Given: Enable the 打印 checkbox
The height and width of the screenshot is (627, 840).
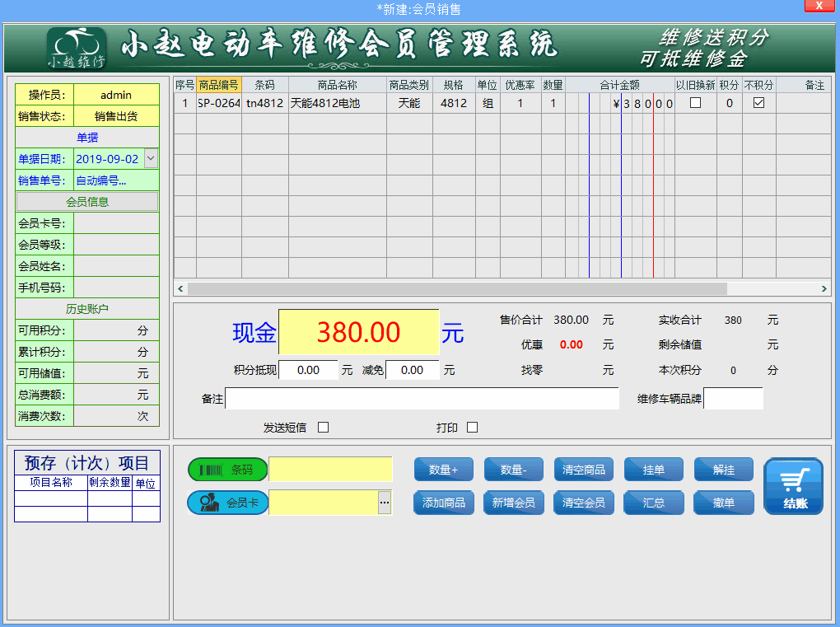Looking at the screenshot, I should 472,427.
